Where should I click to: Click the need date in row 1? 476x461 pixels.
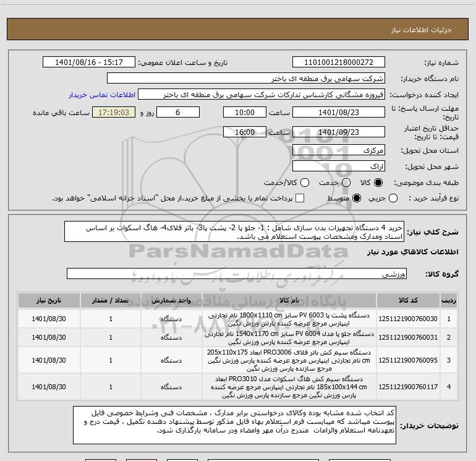pyautogui.click(x=49, y=319)
